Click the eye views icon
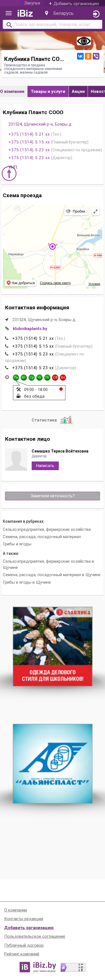This screenshot has height=980, width=105. pyautogui.click(x=84, y=41)
